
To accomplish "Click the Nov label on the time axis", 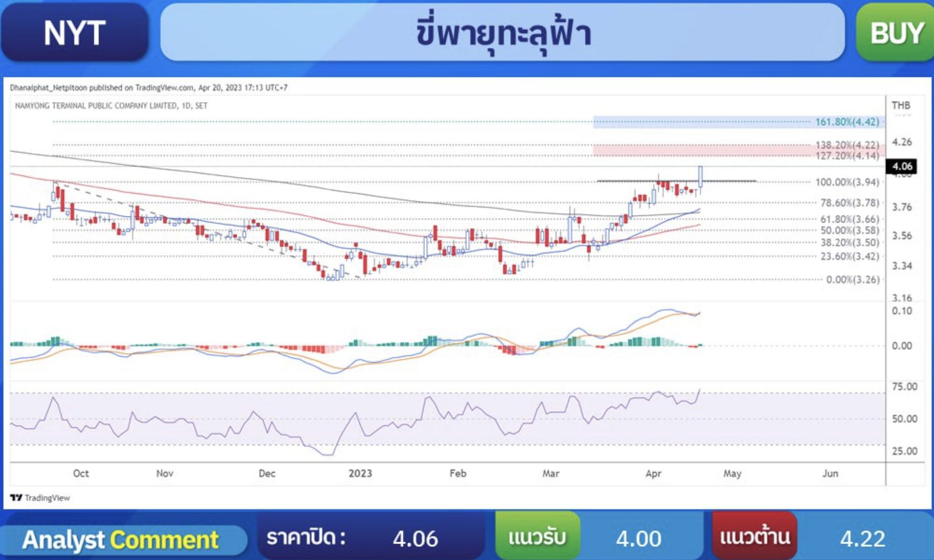I will [164, 473].
